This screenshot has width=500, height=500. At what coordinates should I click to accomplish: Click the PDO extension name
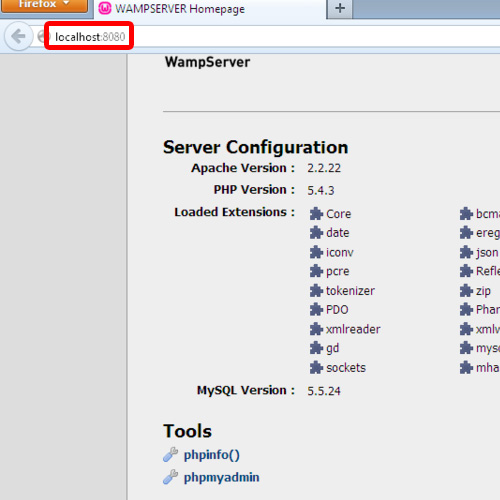(337, 310)
